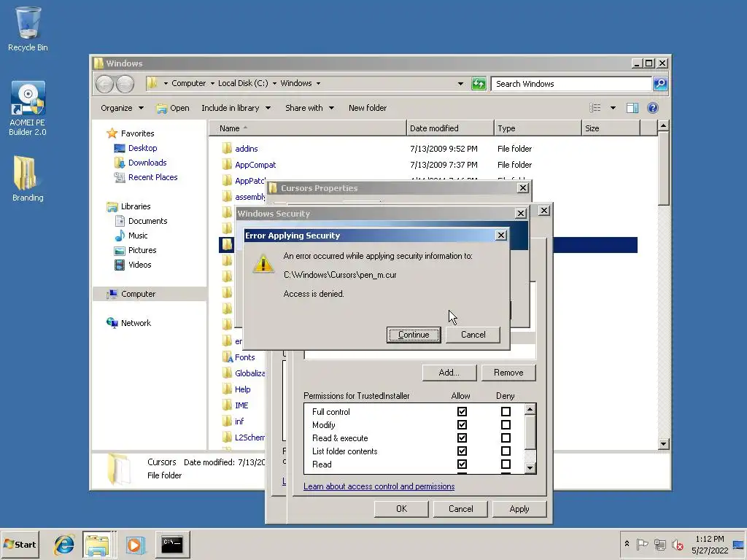Screen dimensions: 747x560
Task: Toggle Allow List folder contents checkbox
Action: [x=462, y=451]
